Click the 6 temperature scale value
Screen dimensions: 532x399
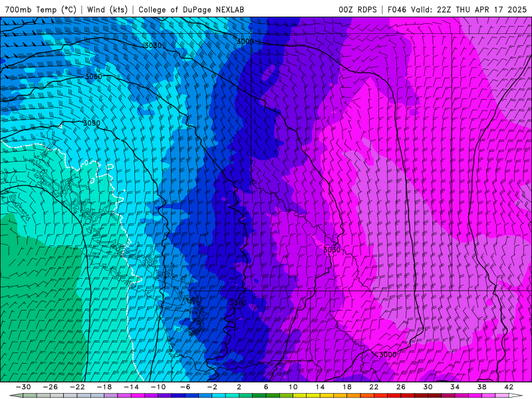tap(266, 387)
